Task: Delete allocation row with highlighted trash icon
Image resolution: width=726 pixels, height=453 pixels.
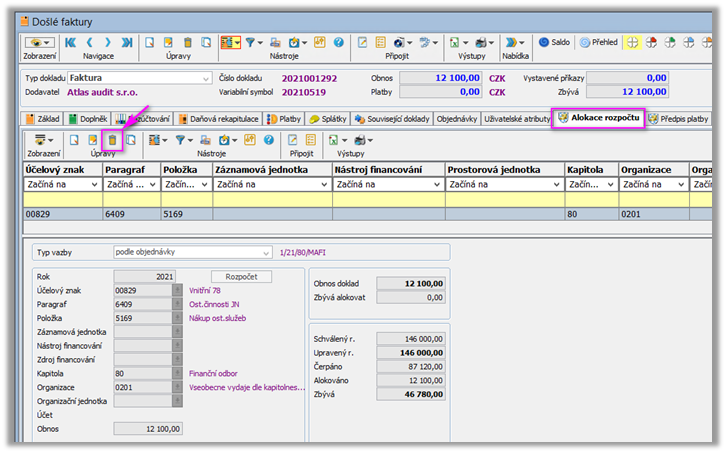Action: pyautogui.click(x=114, y=141)
